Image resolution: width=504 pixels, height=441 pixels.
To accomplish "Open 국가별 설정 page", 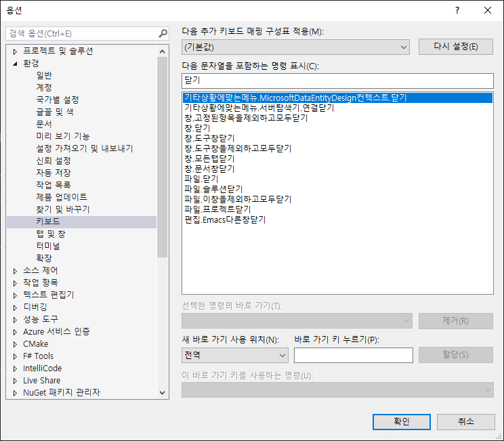I will tap(57, 100).
